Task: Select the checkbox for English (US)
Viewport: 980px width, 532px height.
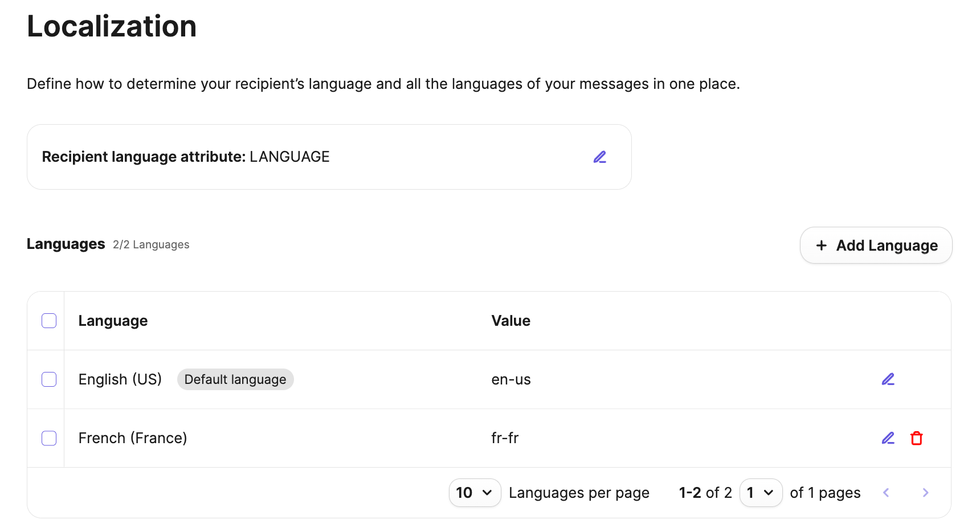Action: click(x=49, y=379)
